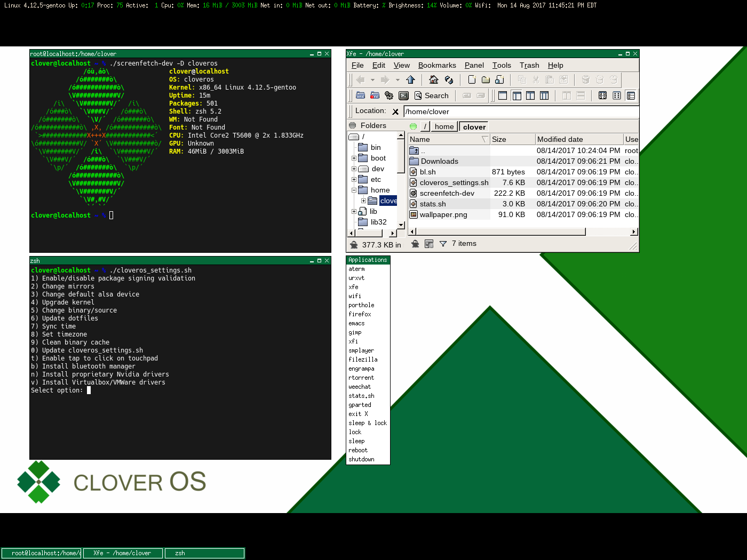Viewport: 747px width, 560px height.
Task: Switch to tree and one panel view
Action: pos(516,95)
